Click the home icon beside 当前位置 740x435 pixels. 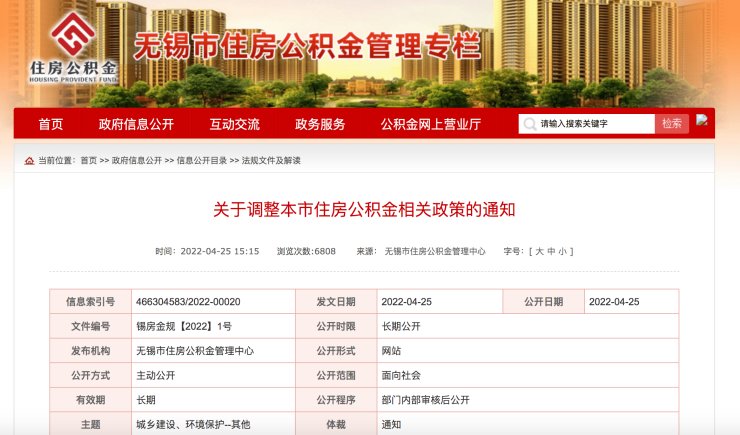point(29,160)
